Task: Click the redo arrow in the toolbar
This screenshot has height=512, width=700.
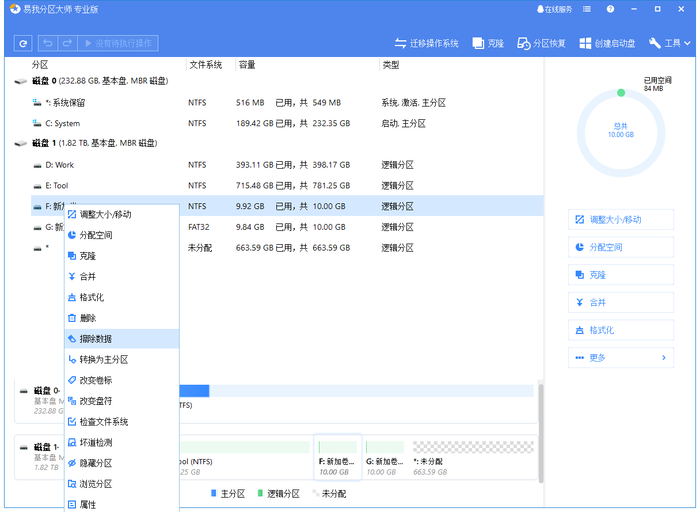Action: (x=66, y=43)
